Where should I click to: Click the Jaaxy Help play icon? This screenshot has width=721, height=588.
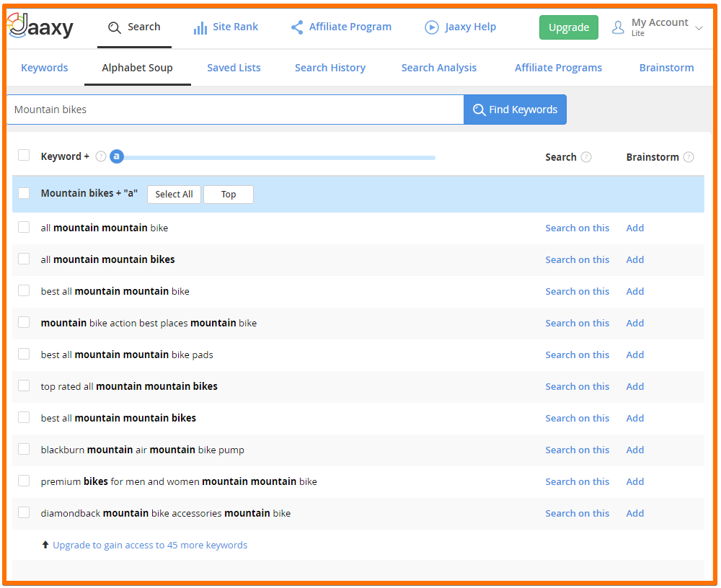431,27
